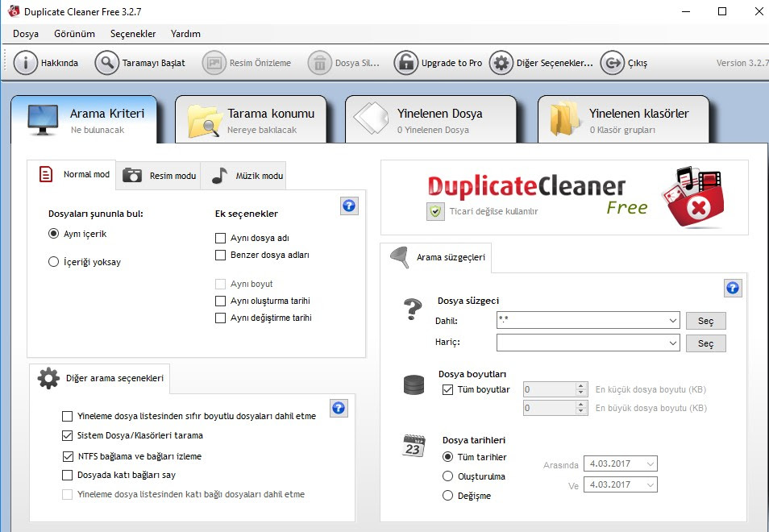
Task: Open the Arasında date picker dropdown
Action: 651,463
